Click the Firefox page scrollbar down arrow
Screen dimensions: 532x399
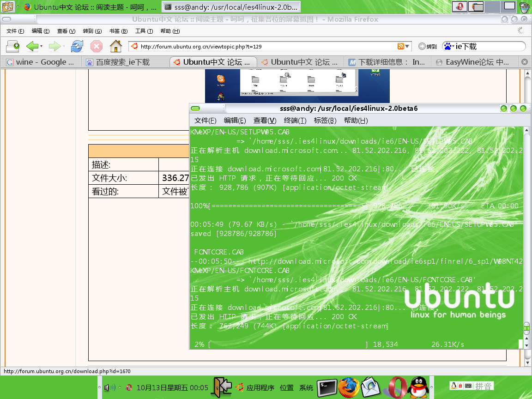click(x=527, y=363)
